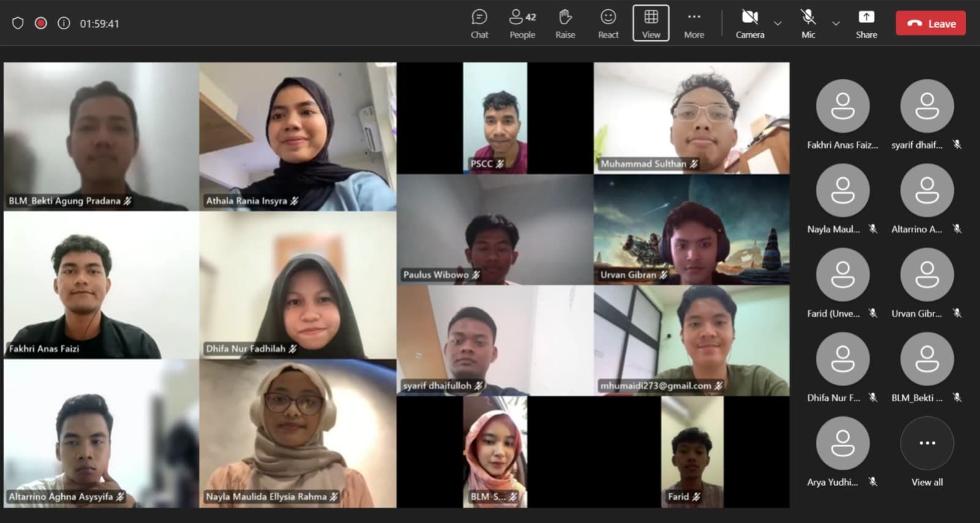Image resolution: width=980 pixels, height=523 pixels.
Task: Click the Share screen icon
Action: click(866, 24)
